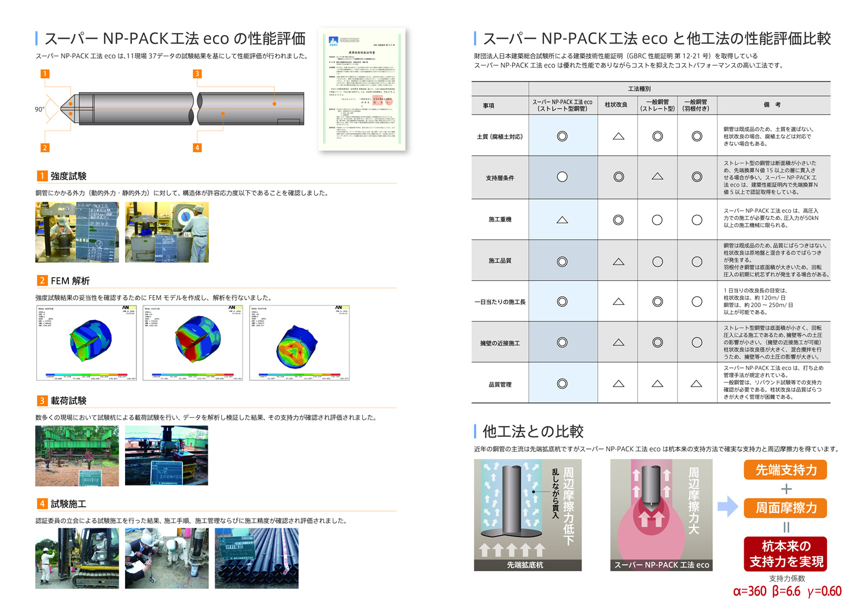Click orange marker 3 on the pile diagram
Screen dimensions: 868x614
[x=197, y=73]
